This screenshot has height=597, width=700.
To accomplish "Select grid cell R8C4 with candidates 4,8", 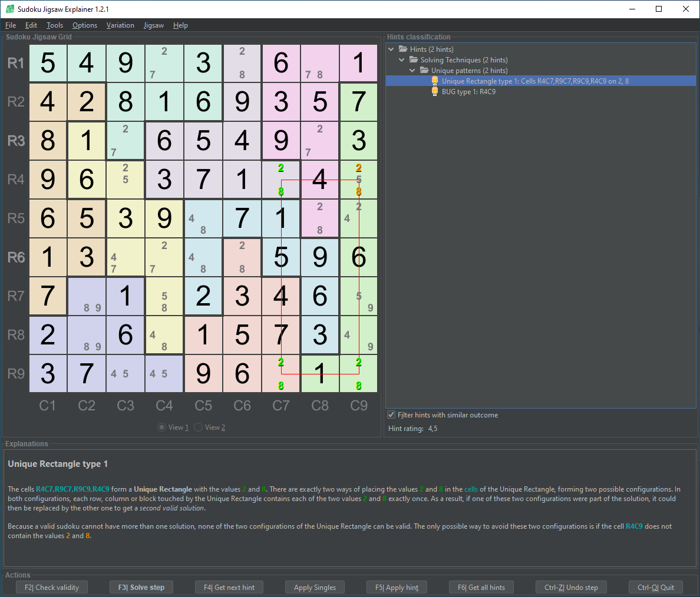I will tap(164, 334).
